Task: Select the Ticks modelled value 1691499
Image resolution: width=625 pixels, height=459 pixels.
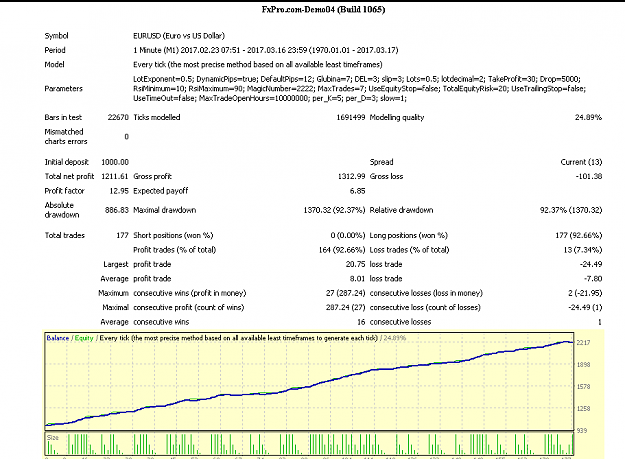Action: (x=350, y=118)
